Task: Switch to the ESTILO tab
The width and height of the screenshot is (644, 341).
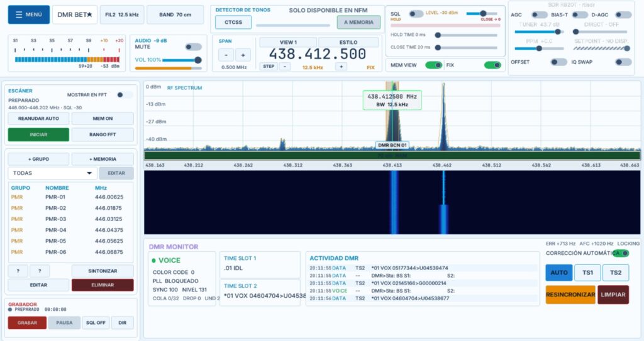Action: pyautogui.click(x=348, y=42)
